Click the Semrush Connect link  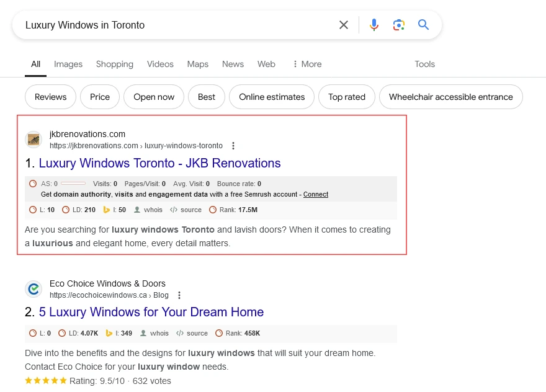(x=316, y=194)
